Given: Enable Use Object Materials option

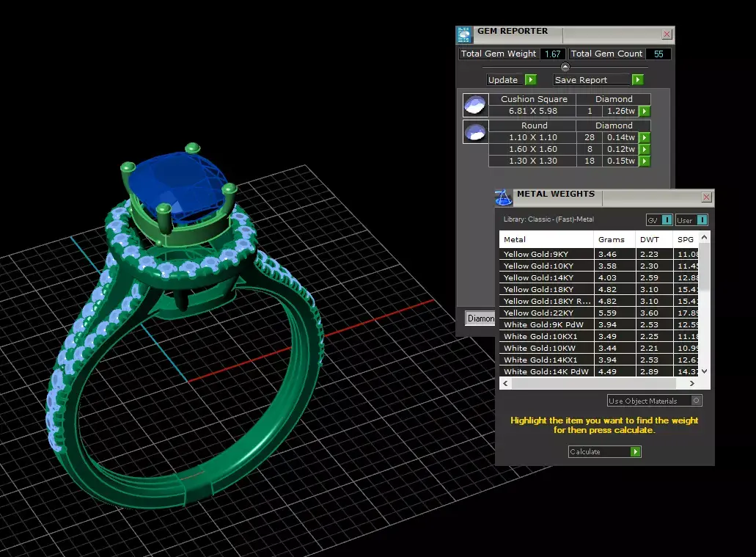Looking at the screenshot, I should pos(696,401).
